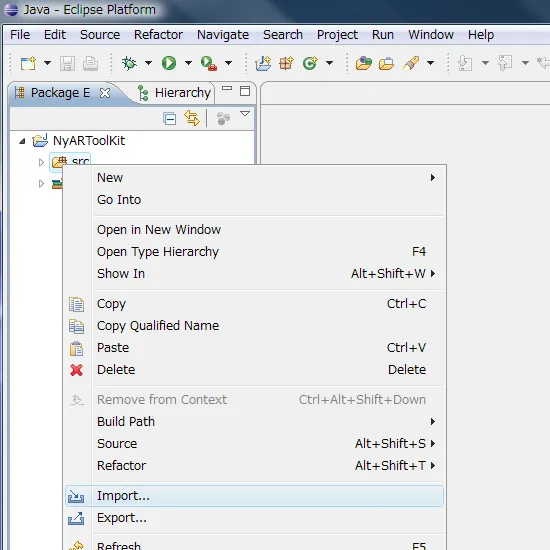The height and width of the screenshot is (550, 550).
Task: Click Import... in the context menu
Action: click(254, 496)
